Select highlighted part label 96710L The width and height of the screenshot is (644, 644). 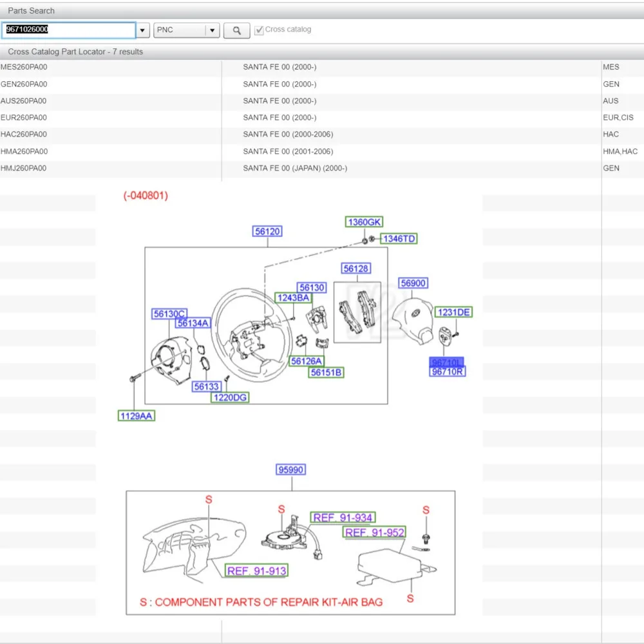pos(448,363)
